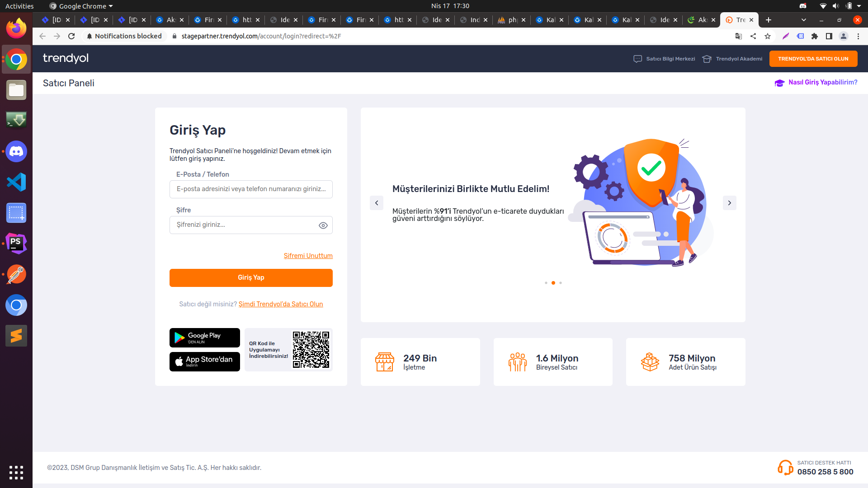This screenshot has width=868, height=488.
Task: Click the E-Posta / Telefon input field
Action: point(251,189)
